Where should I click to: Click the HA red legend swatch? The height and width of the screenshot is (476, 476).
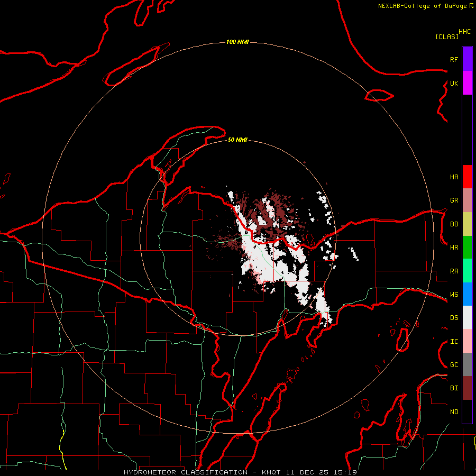(x=467, y=177)
